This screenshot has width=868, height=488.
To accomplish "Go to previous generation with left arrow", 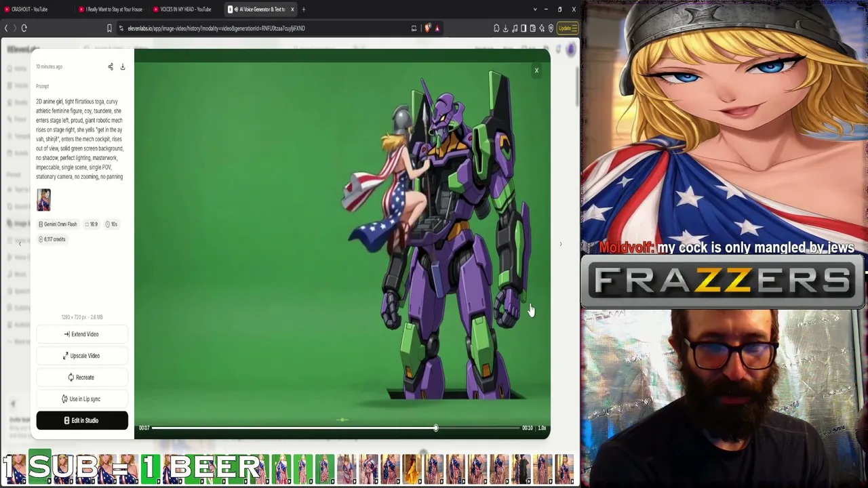I will click(x=20, y=244).
